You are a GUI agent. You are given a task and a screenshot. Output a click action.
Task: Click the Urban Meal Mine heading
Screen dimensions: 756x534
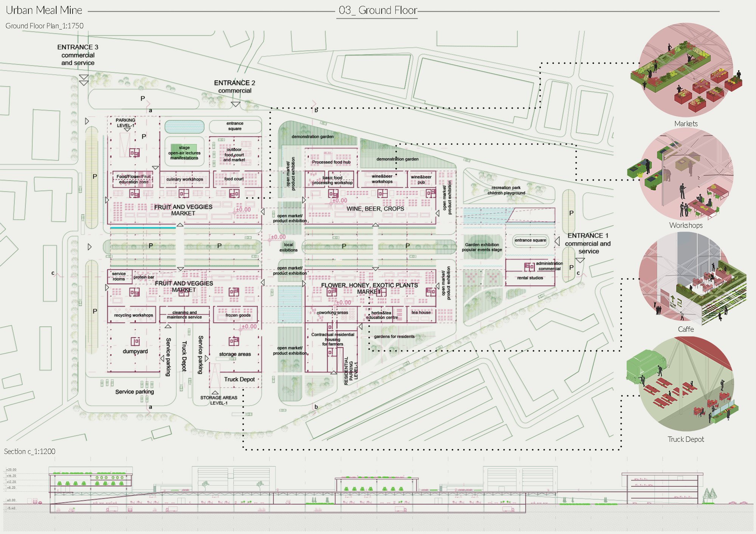coord(44,10)
